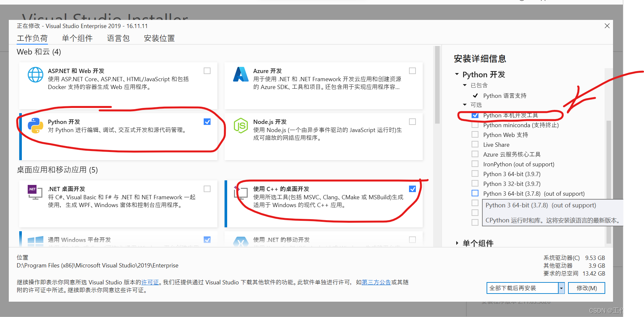Click the Python development logo icon
This screenshot has width=644, height=317.
pos(36,126)
